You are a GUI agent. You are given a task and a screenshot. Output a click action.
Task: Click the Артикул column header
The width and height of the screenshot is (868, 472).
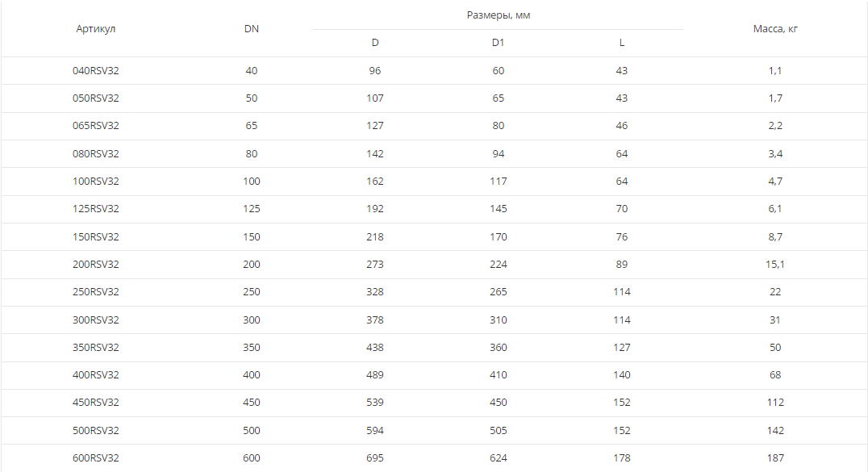(x=96, y=29)
